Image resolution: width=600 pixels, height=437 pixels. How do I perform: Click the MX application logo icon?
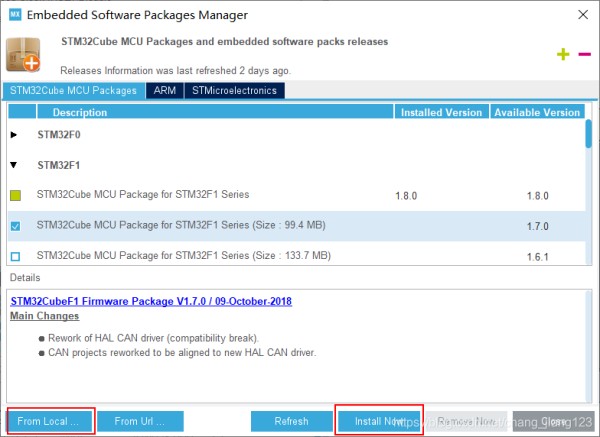pyautogui.click(x=15, y=15)
